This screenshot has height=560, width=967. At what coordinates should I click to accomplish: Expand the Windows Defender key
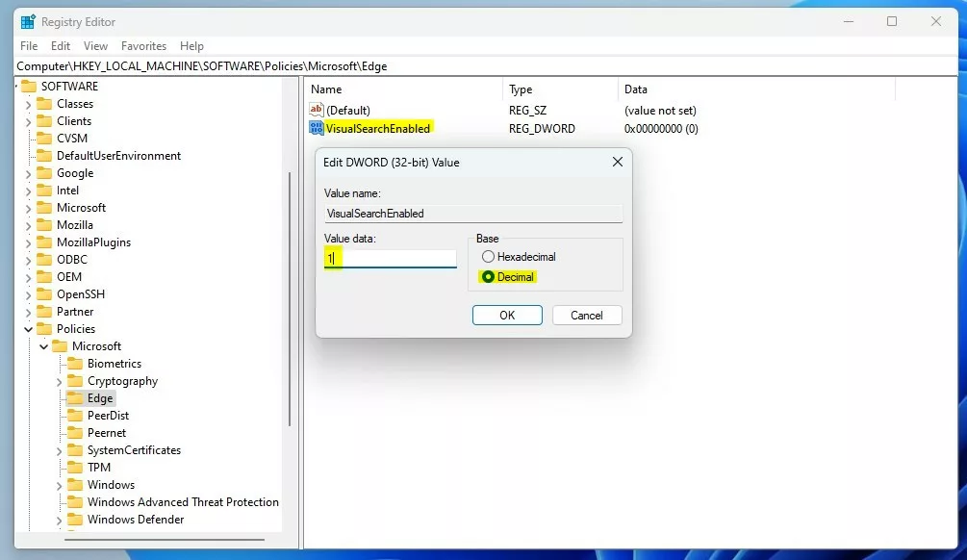click(x=60, y=520)
